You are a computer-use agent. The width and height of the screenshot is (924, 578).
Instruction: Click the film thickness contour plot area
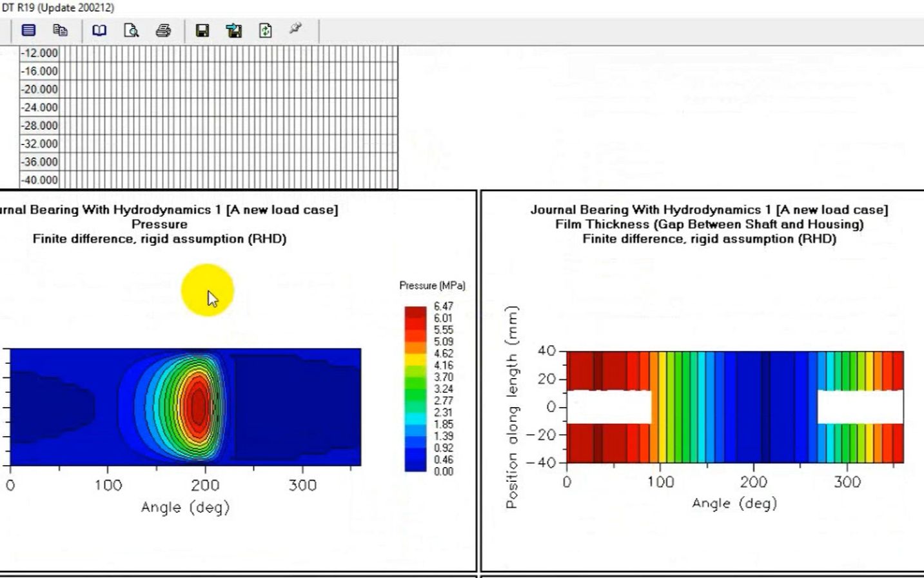tap(735, 407)
